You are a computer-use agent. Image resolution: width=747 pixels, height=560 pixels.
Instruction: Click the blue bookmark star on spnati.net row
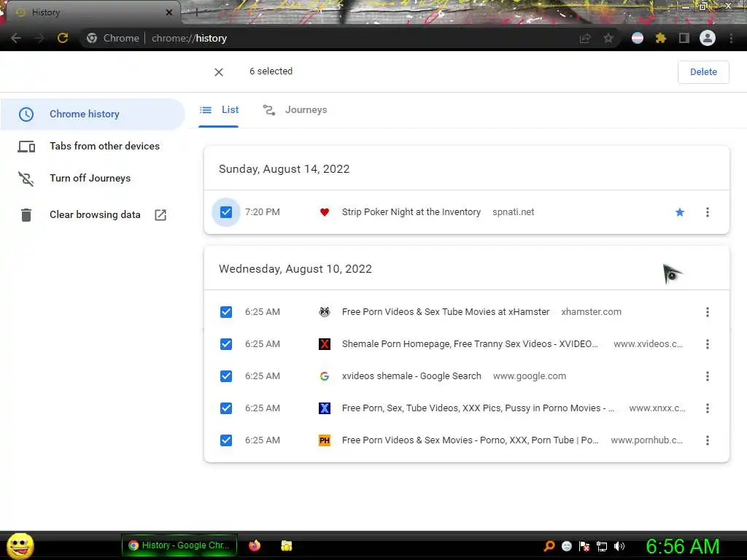[680, 212]
